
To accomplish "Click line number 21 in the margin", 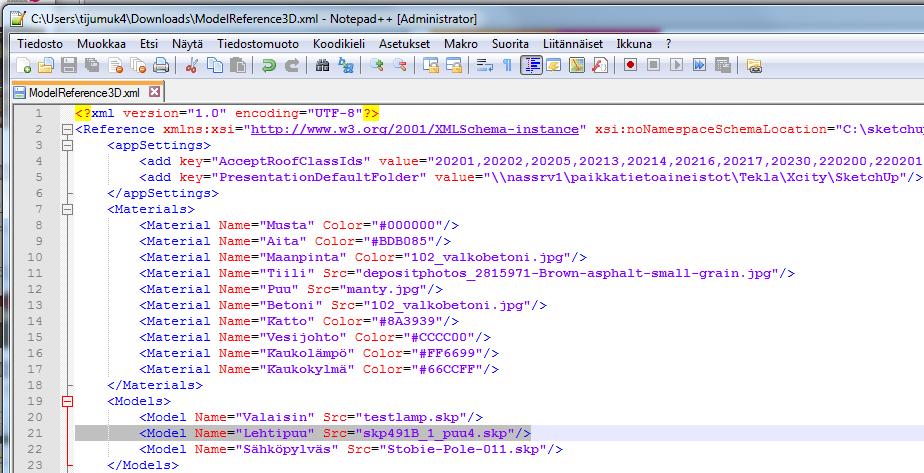I will pyautogui.click(x=34, y=433).
